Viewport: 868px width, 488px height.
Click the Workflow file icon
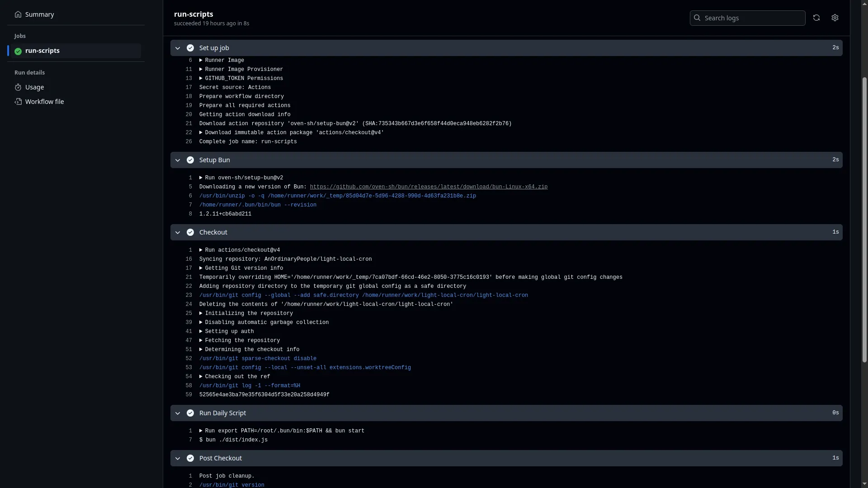pos(18,102)
